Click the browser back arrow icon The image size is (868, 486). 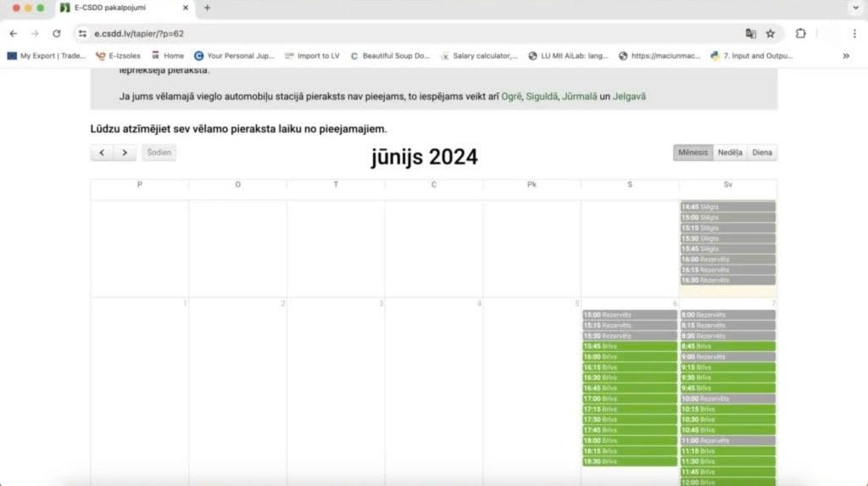[13, 34]
